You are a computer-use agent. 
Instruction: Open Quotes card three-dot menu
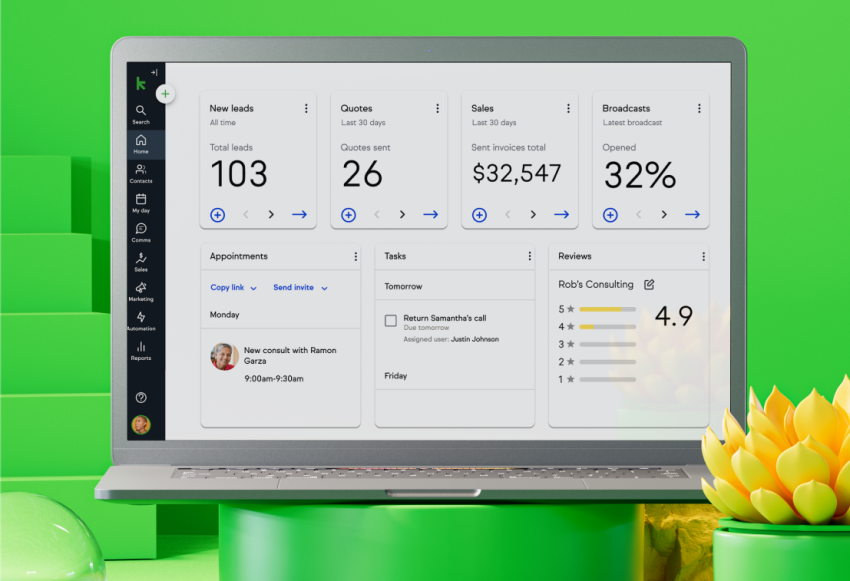pos(437,108)
